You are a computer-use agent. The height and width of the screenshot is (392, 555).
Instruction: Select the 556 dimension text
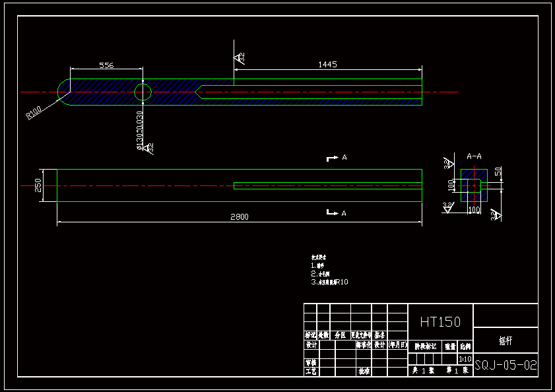(x=106, y=65)
